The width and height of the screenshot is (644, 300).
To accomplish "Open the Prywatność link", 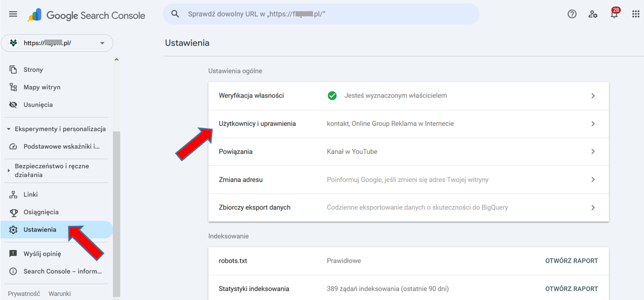I will pyautogui.click(x=24, y=294).
